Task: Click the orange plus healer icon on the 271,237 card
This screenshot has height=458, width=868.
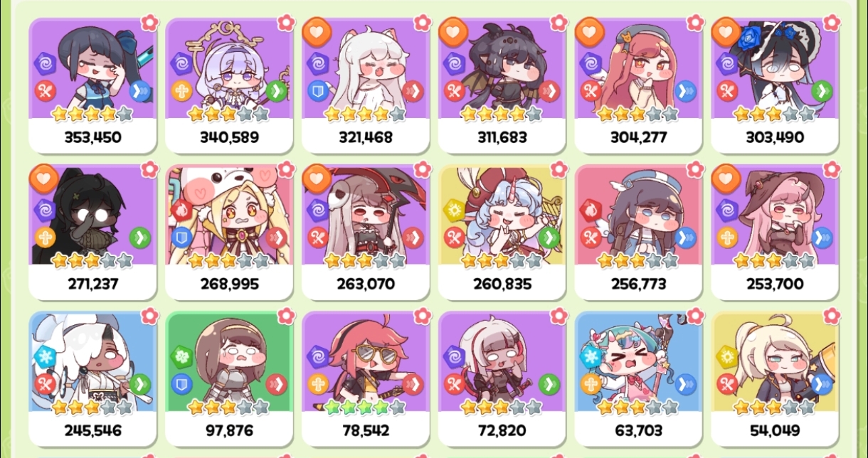Action: pos(44,238)
